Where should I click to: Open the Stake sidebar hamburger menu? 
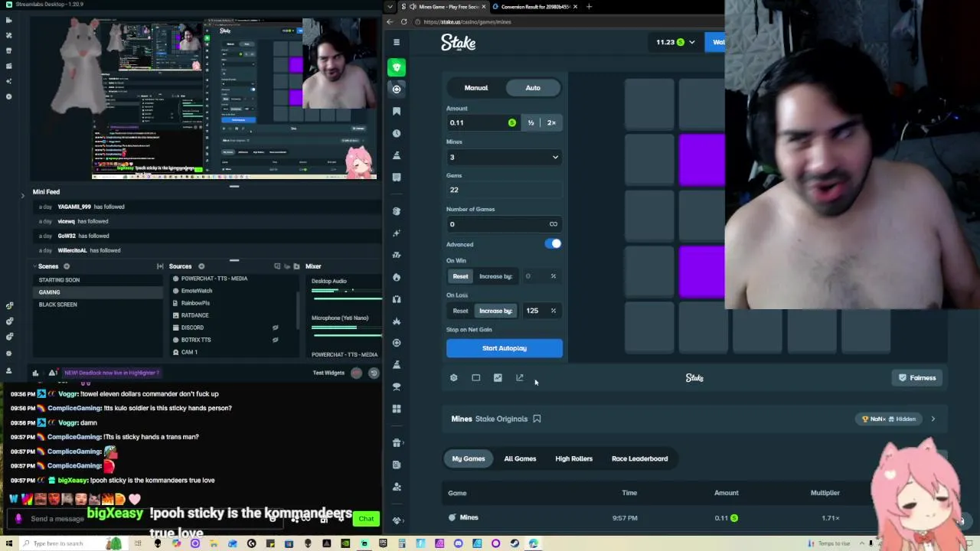[397, 42]
